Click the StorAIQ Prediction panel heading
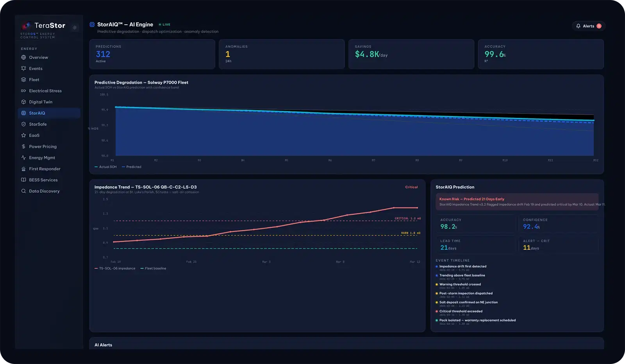This screenshot has height=364, width=625. coord(455,187)
